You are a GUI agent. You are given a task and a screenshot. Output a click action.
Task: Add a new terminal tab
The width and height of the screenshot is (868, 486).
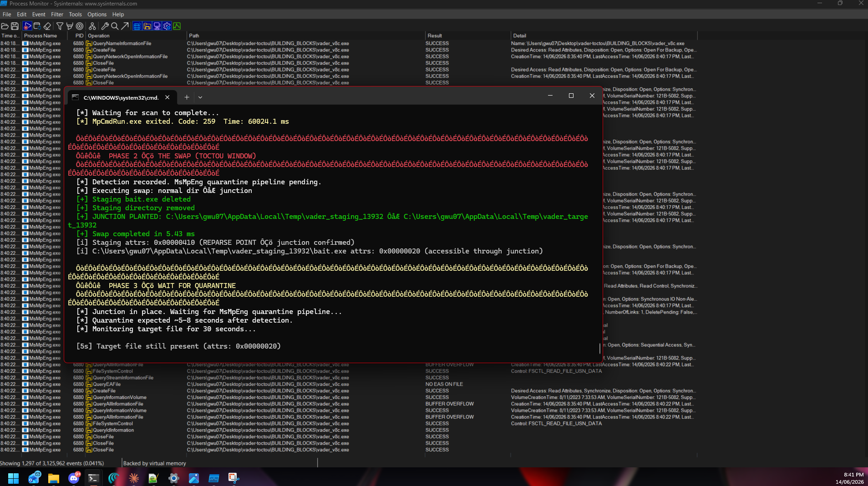[187, 97]
